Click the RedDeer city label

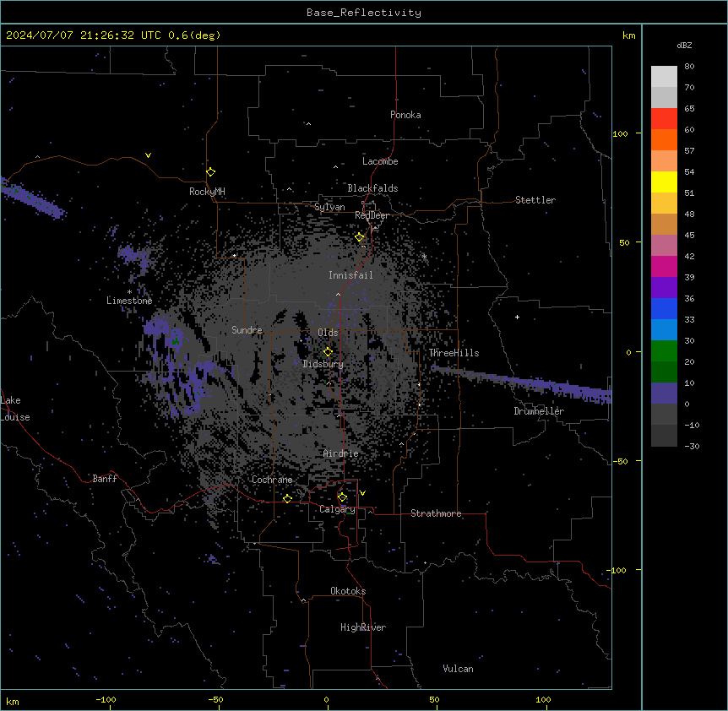[x=372, y=215]
